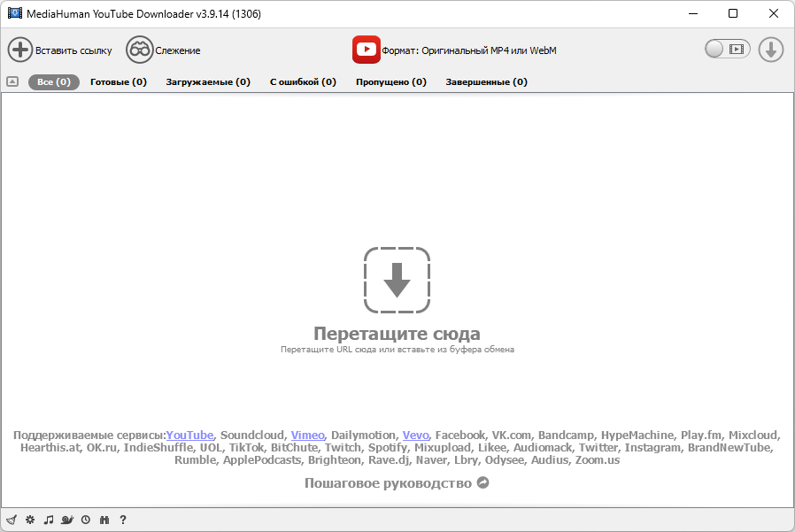Start all downloads with the arrow button
This screenshot has width=795, height=532.
pyautogui.click(x=771, y=50)
